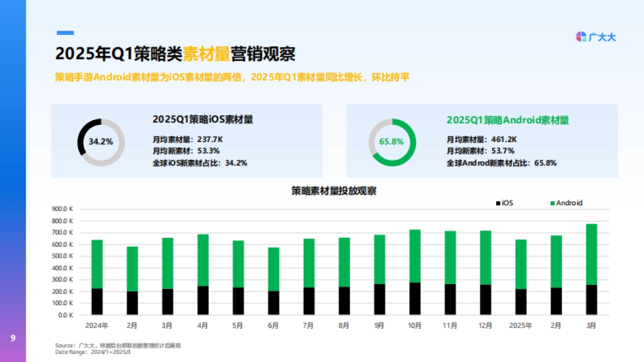
Task: Click the page number 9 indicator
Action: coord(13,337)
